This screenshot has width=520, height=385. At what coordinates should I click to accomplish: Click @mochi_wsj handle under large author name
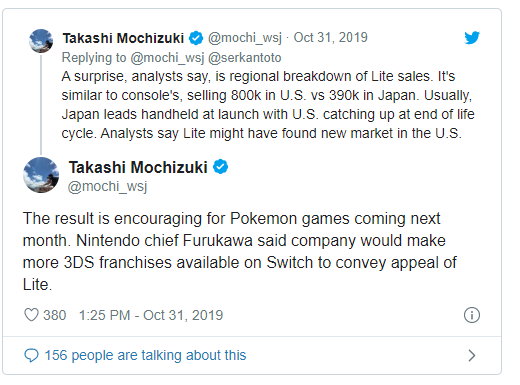[107, 186]
